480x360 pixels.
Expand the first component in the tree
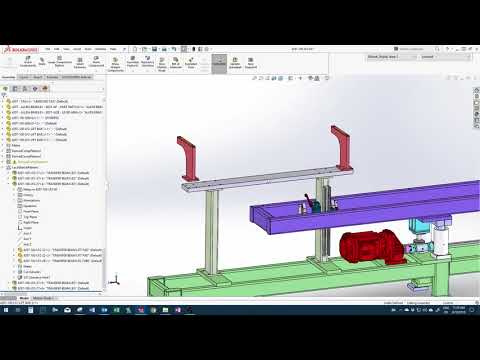[3, 101]
